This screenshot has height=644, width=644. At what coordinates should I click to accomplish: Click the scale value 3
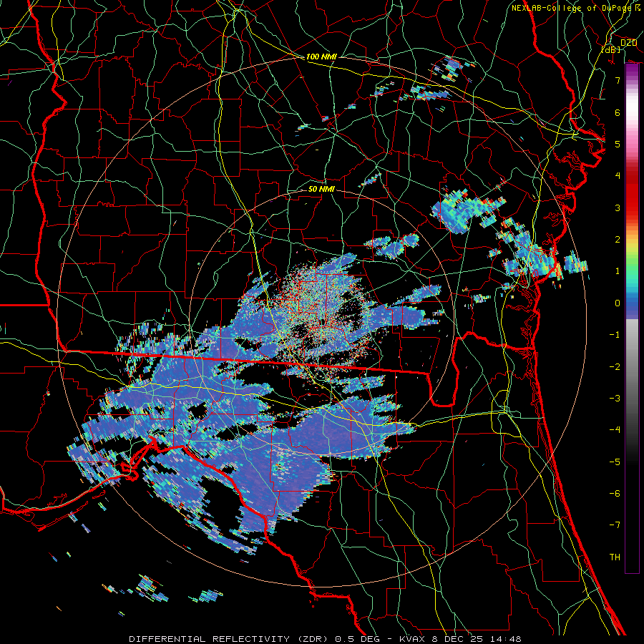(618, 208)
